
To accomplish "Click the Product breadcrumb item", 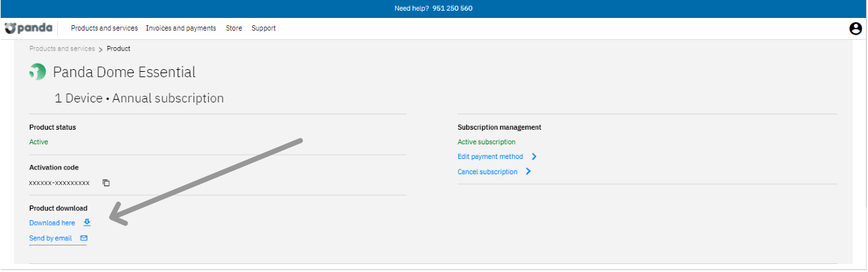I will click(x=118, y=49).
